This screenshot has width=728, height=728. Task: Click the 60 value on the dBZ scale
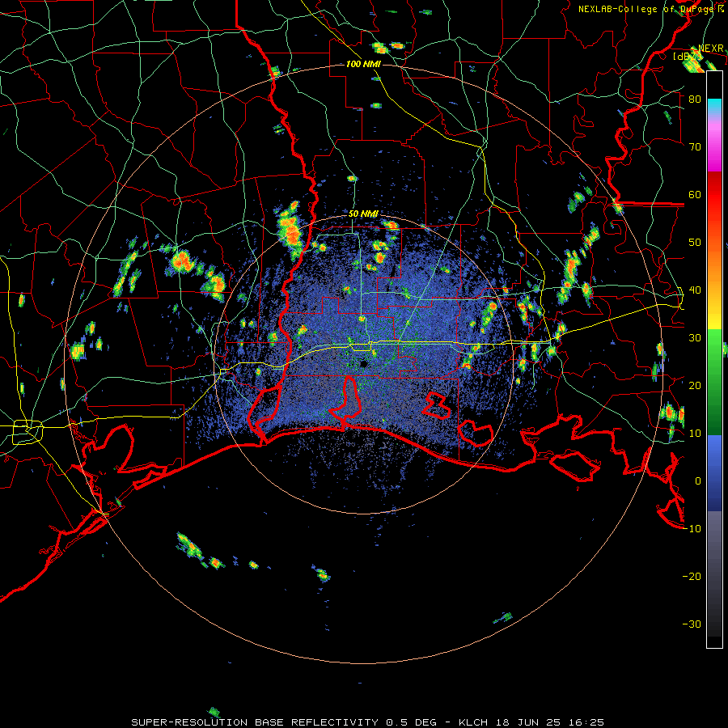click(x=695, y=194)
